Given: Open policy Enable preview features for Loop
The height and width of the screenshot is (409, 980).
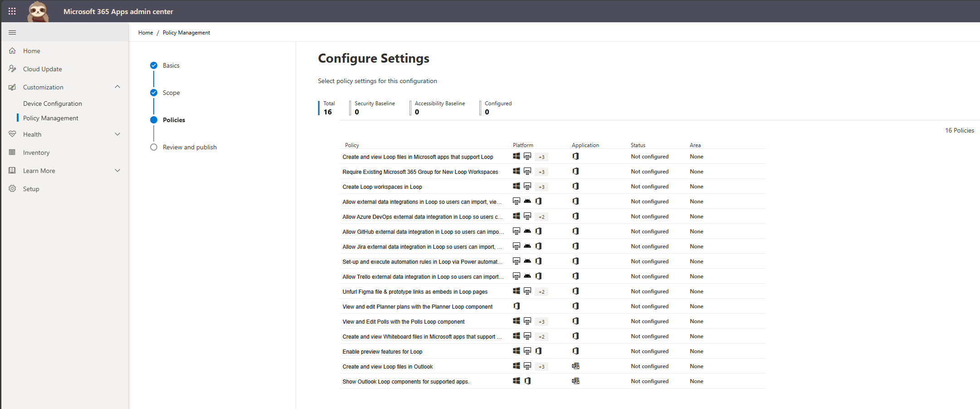Looking at the screenshot, I should tap(382, 352).
